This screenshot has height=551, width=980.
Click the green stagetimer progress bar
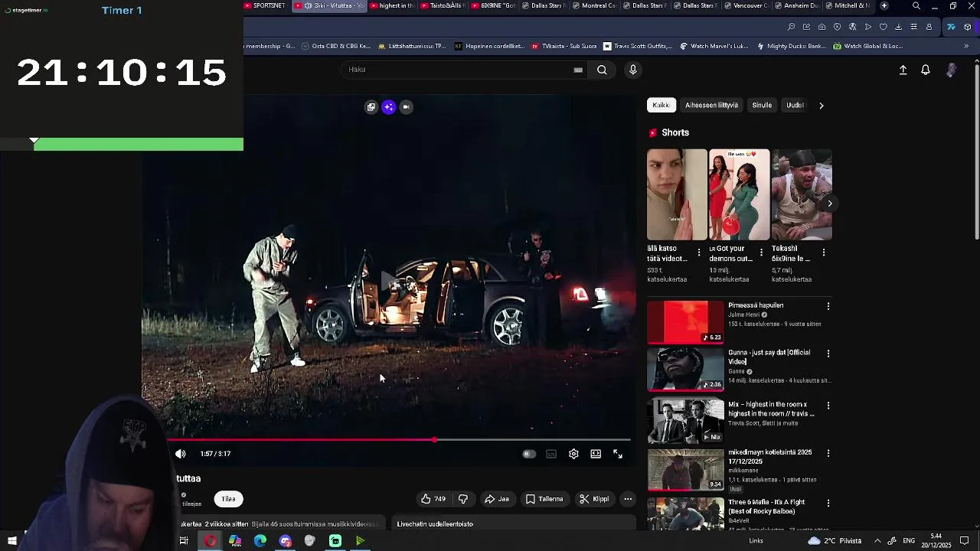tap(139, 144)
